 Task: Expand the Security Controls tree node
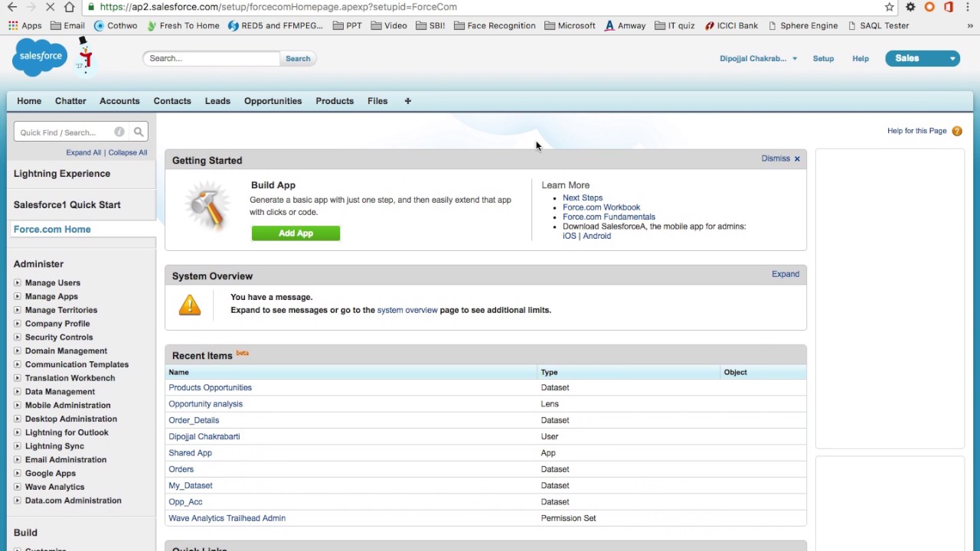pos(18,337)
